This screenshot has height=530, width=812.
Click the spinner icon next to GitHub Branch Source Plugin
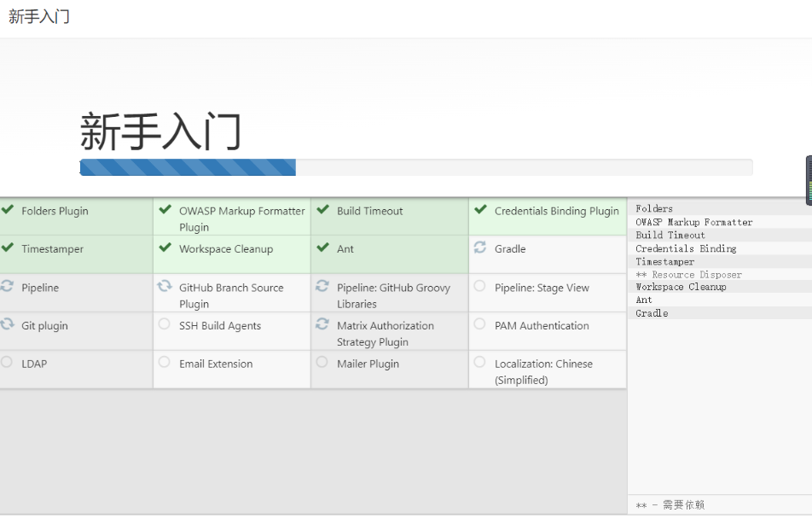pyautogui.click(x=165, y=285)
